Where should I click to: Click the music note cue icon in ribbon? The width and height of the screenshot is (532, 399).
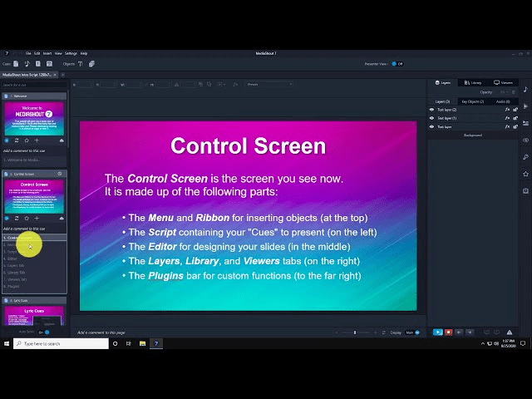pos(27,63)
